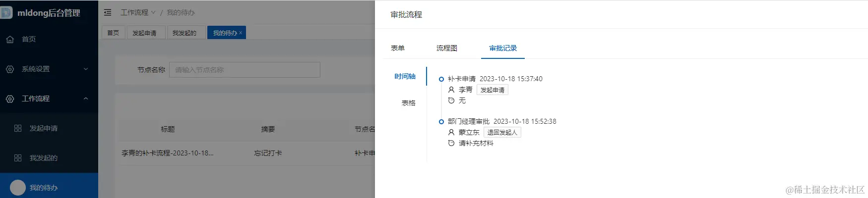Select the 时间轴 view tab
The height and width of the screenshot is (198, 868).
coord(405,76)
